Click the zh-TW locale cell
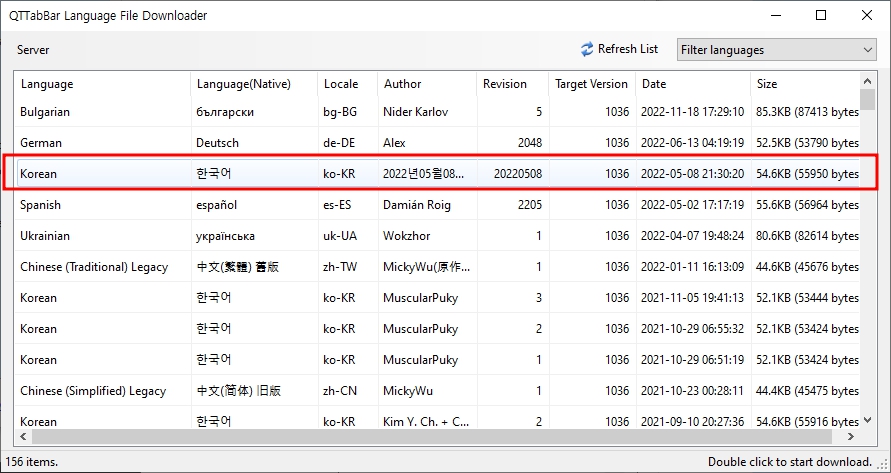The width and height of the screenshot is (891, 473). (x=340, y=267)
